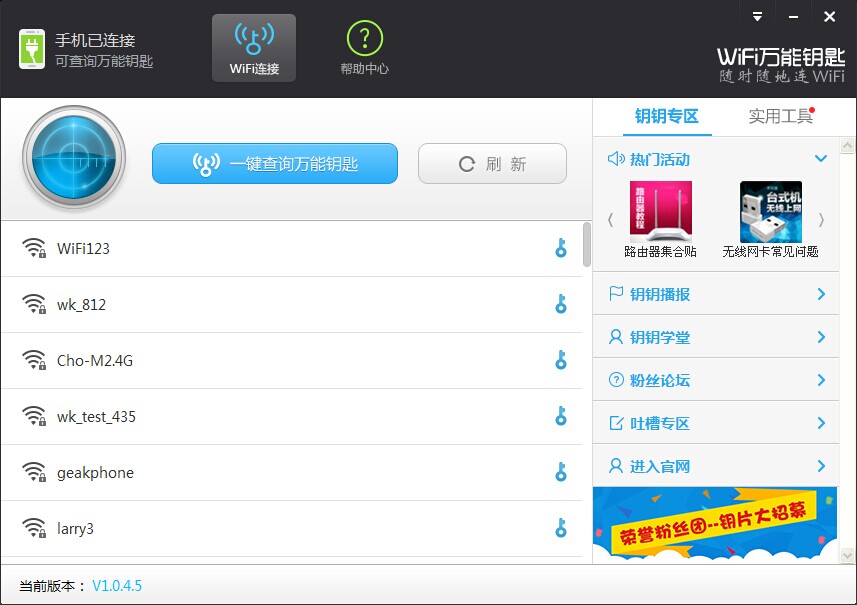Click the phone connected status icon

tap(32, 49)
